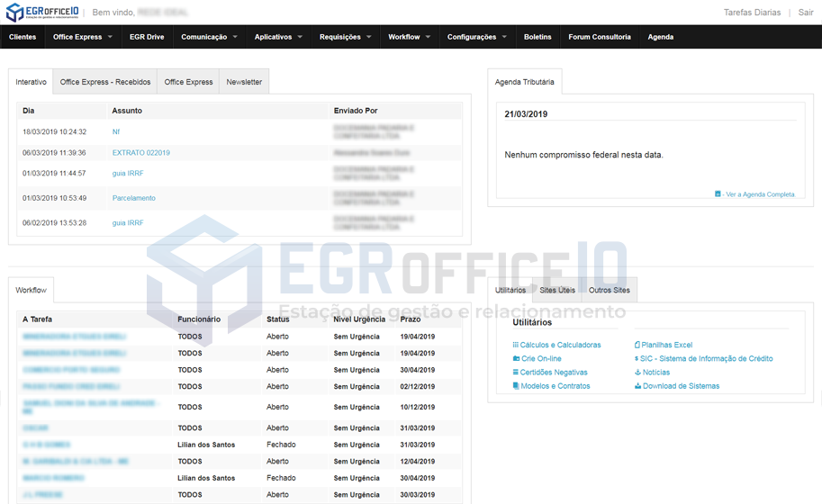Click the Funcionário column header
822x504 pixels.
(199, 319)
